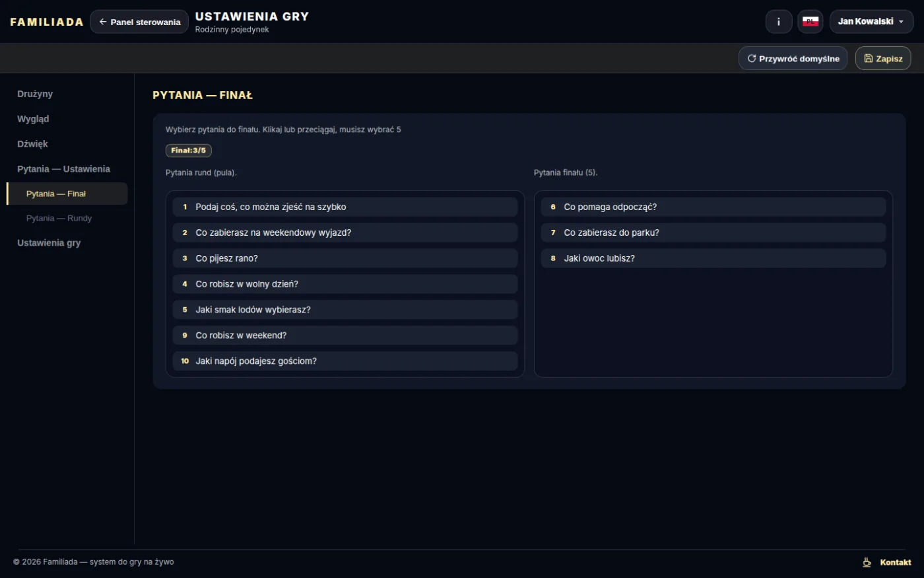
Task: Remove "Co zabierasz do parku?" from final questions
Action: tap(713, 233)
